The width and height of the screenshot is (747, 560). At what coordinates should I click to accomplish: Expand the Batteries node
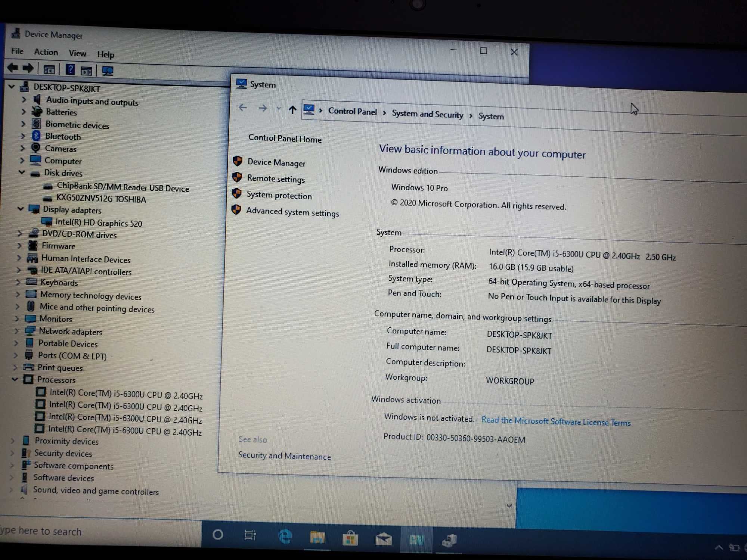tap(23, 112)
